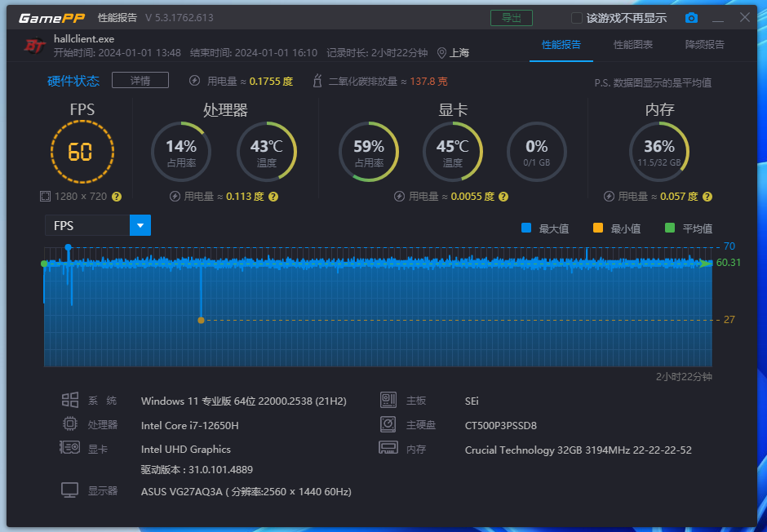Click the CO2 emissions icon beside 二氧化碳排放量
767x532 pixels.
(317, 80)
